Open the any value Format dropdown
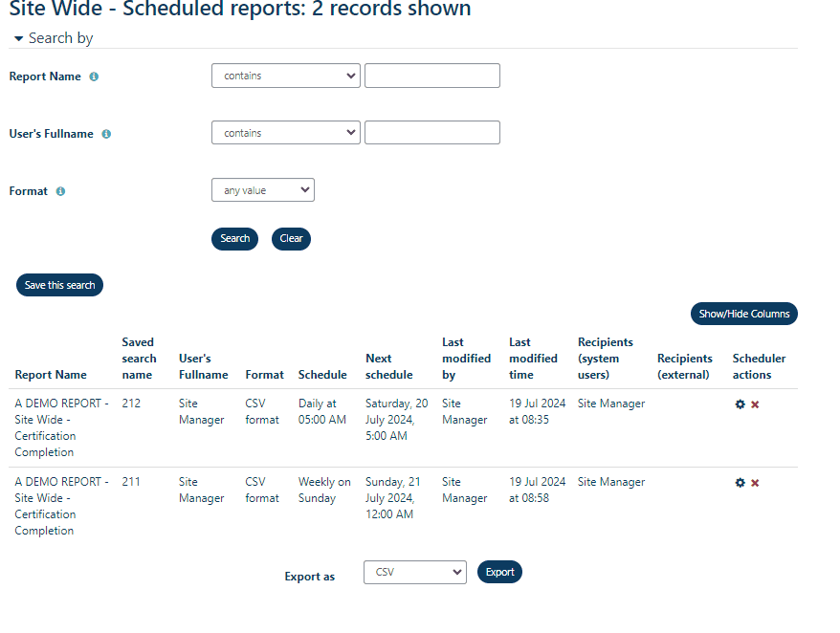 [262, 189]
